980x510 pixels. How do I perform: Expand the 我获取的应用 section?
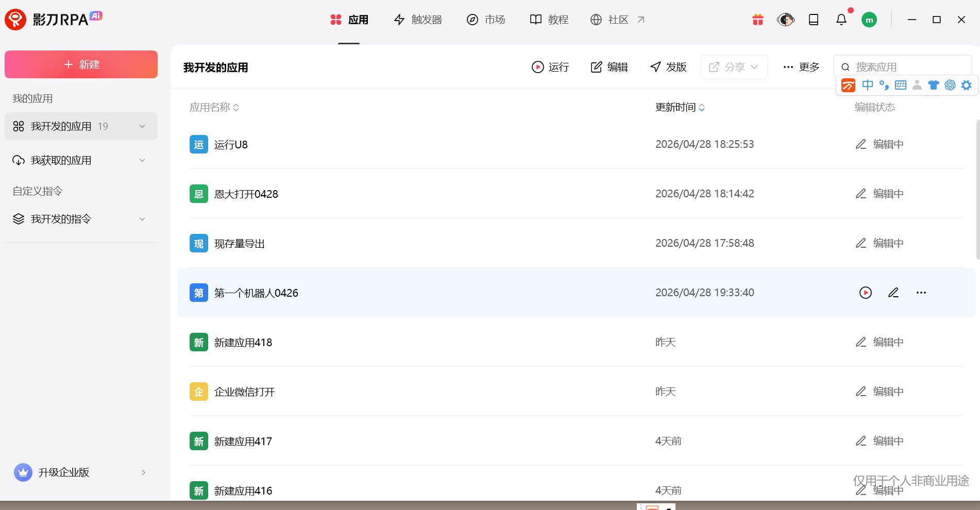(142, 160)
